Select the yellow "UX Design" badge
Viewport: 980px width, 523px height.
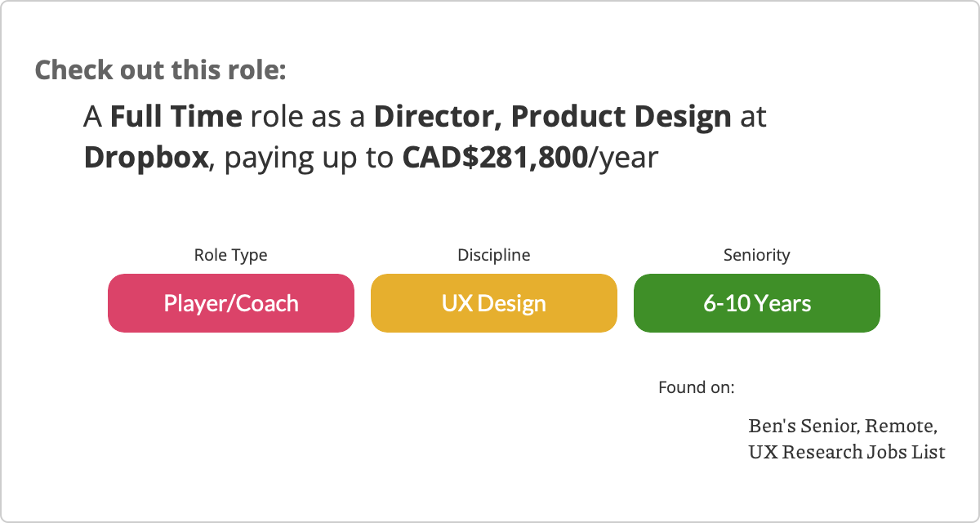[x=493, y=303]
